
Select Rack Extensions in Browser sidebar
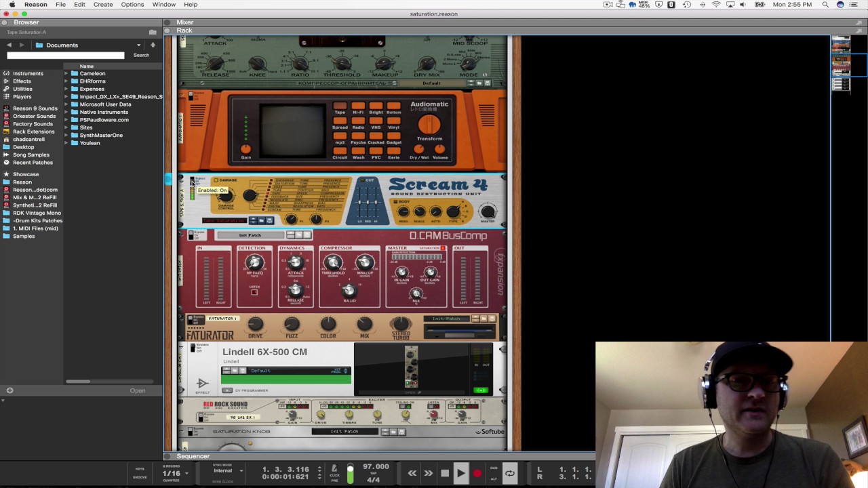tap(33, 131)
